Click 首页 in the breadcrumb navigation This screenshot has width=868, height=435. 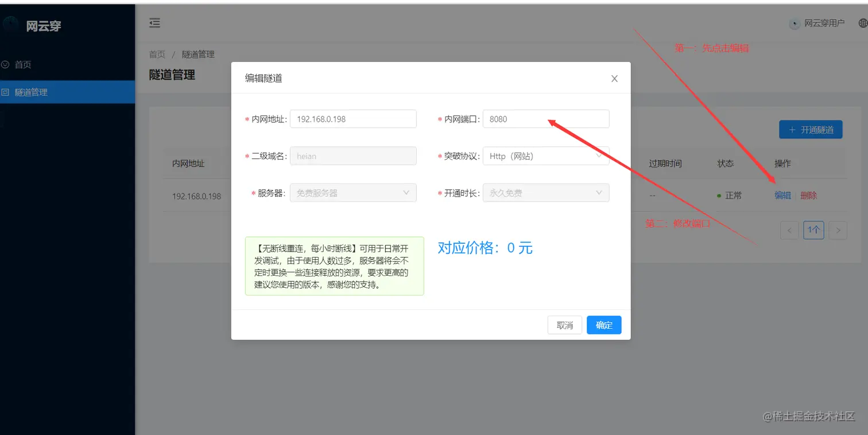pos(157,54)
